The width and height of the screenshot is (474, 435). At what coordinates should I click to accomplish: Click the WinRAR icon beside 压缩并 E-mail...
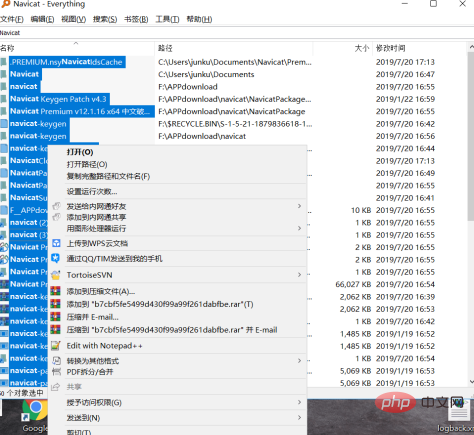56,317
